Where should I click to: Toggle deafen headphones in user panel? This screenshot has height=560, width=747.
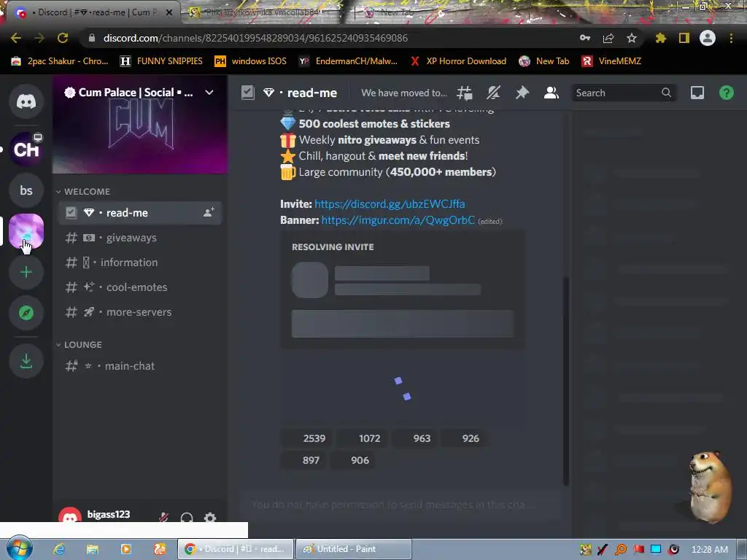click(187, 518)
